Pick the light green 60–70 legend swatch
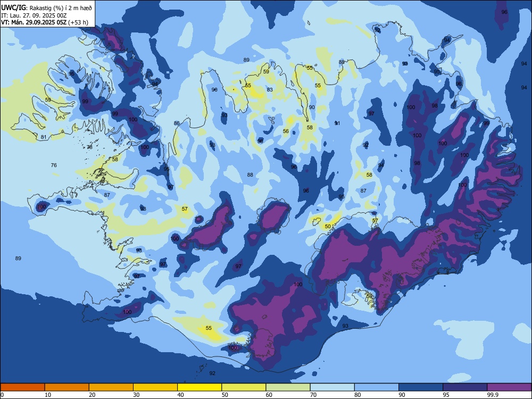The width and height of the screenshot is (532, 399). coord(288,387)
